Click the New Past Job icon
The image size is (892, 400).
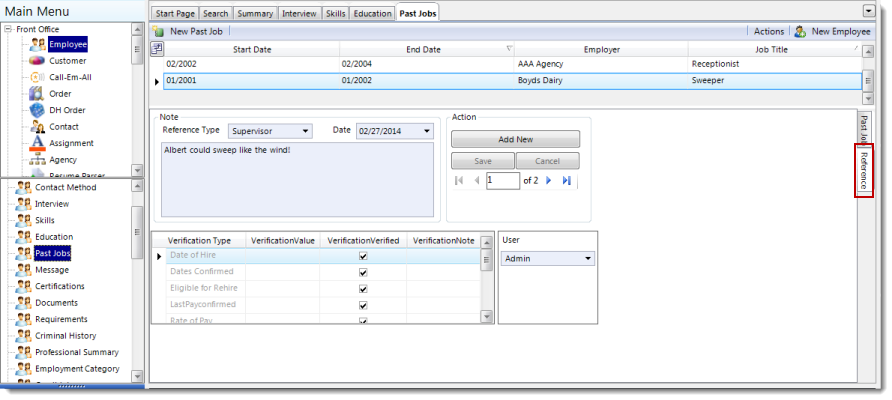(159, 32)
